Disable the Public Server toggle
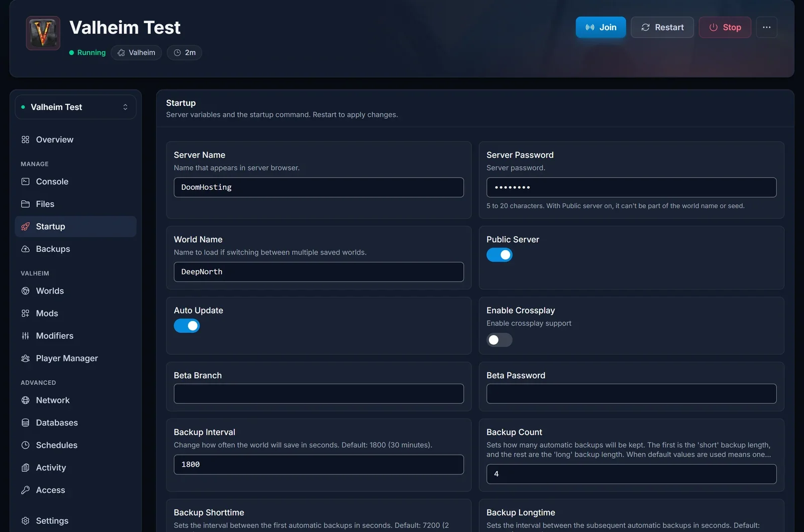The height and width of the screenshot is (532, 804). point(499,255)
